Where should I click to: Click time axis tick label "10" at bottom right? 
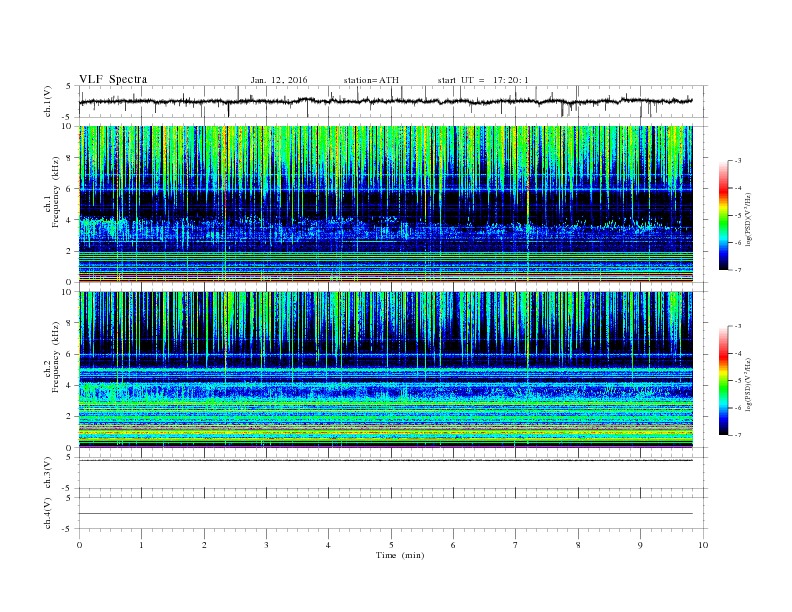[703, 545]
